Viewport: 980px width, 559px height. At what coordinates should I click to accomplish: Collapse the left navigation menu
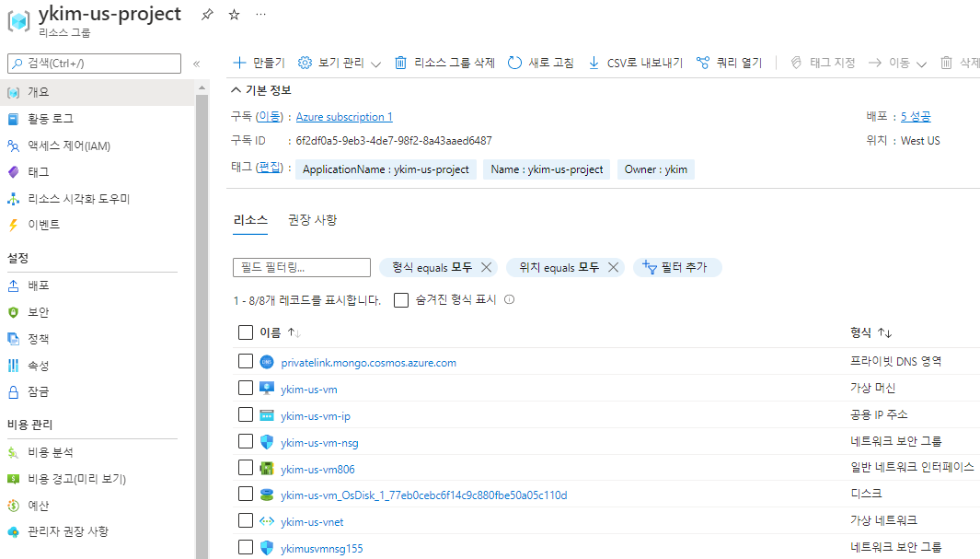tap(196, 64)
